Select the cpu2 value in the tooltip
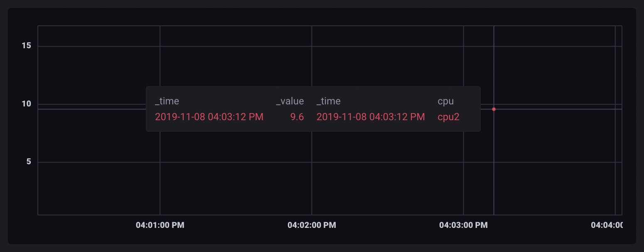The image size is (644, 252). point(448,117)
